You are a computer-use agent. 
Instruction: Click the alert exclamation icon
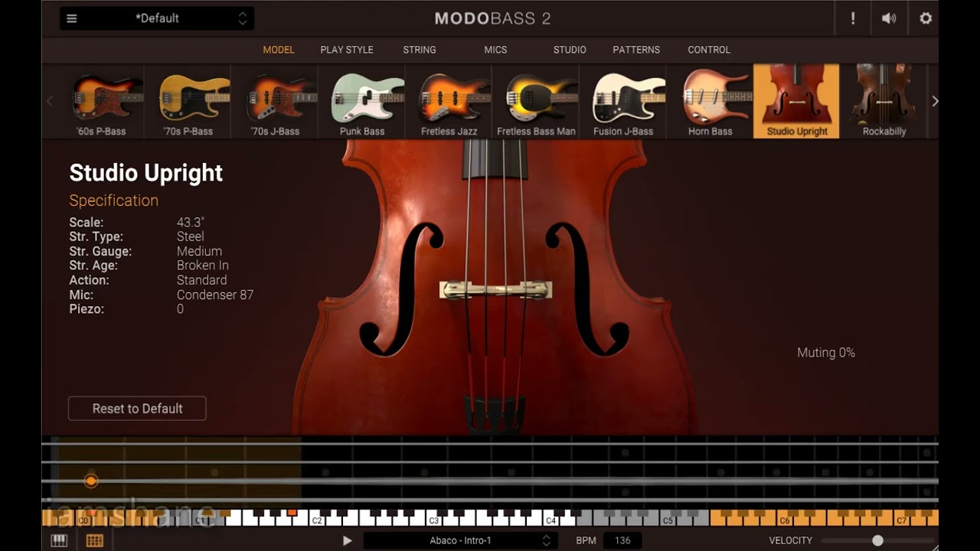click(x=853, y=18)
